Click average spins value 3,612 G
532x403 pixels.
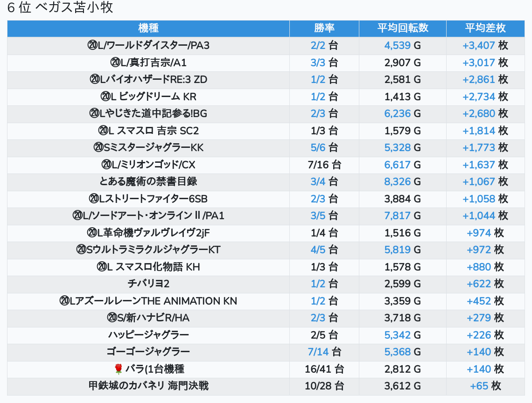coord(402,386)
